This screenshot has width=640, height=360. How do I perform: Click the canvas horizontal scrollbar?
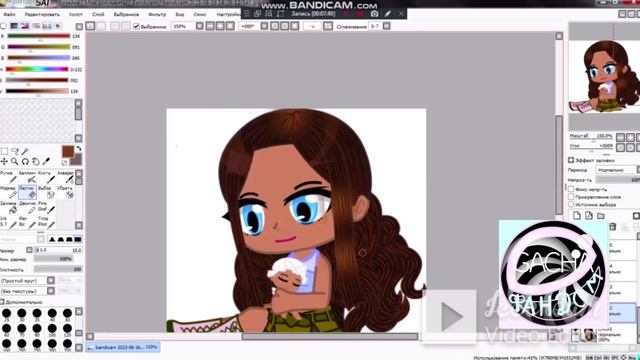click(330, 336)
